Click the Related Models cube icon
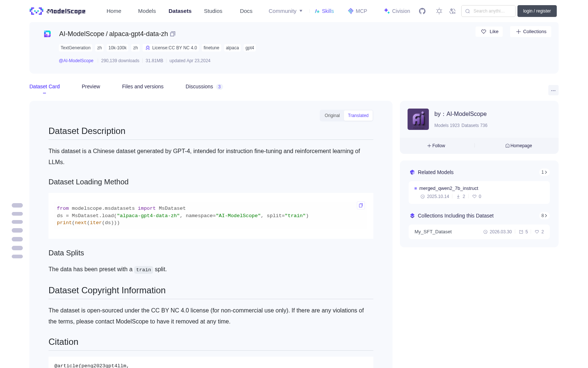 pos(412,172)
